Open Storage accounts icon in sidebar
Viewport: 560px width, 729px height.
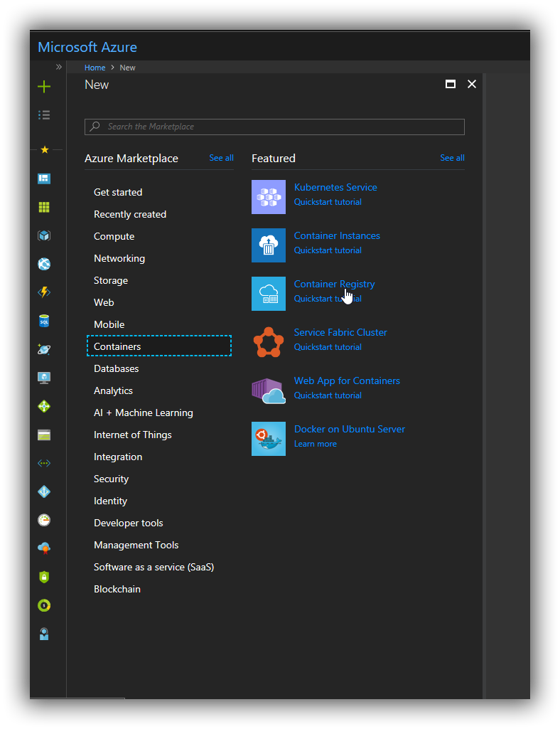coord(44,435)
